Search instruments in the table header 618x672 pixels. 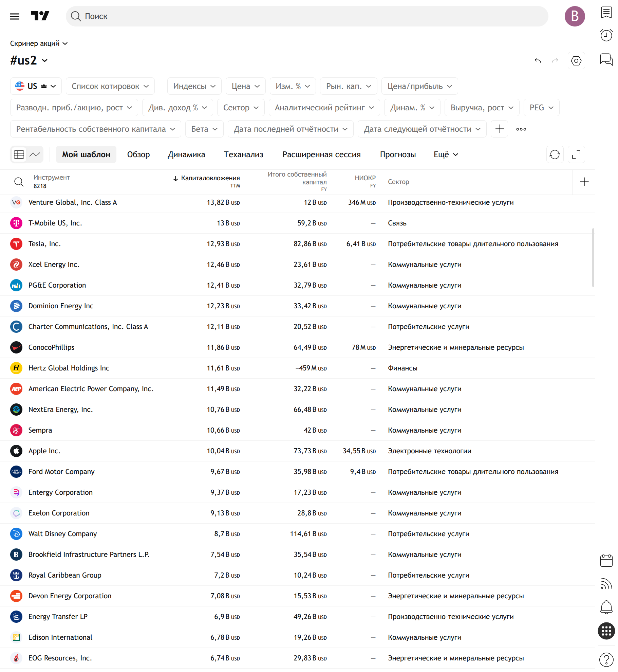[19, 182]
